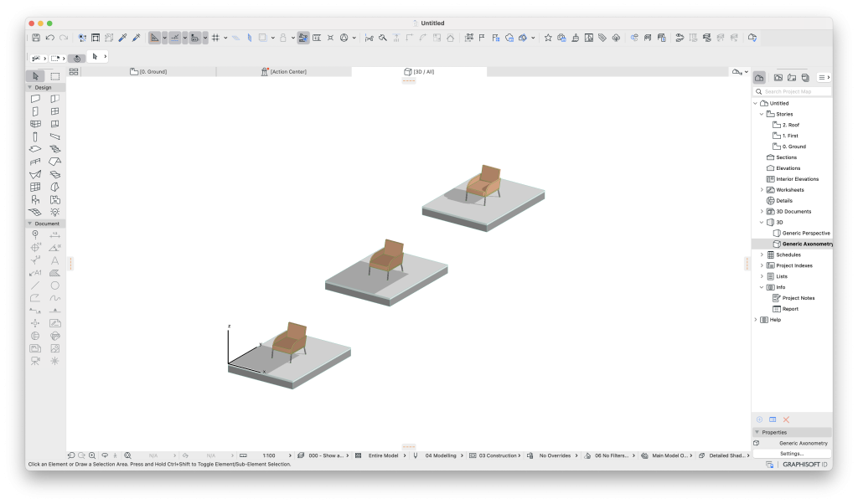This screenshot has height=504, width=858.
Task: Click the Undo arrow in the toolbar
Action: click(49, 38)
